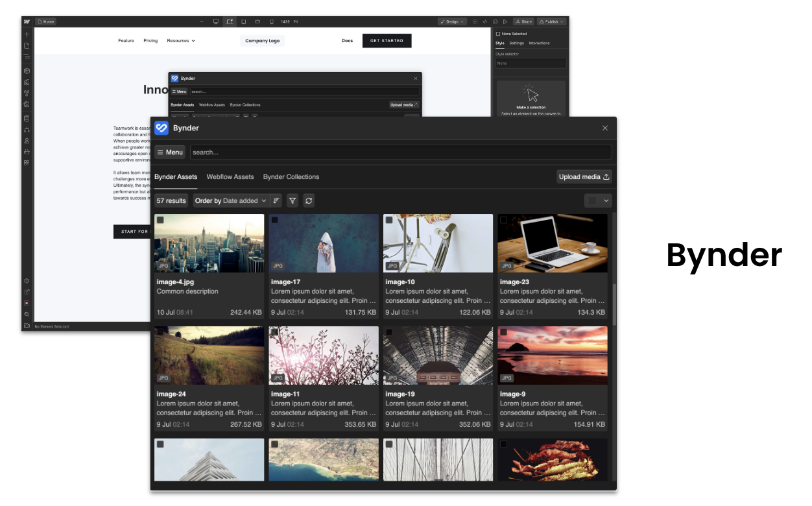The image size is (812, 506).
Task: Open the Publish dropdown in Webflow top bar
Action: coord(551,21)
